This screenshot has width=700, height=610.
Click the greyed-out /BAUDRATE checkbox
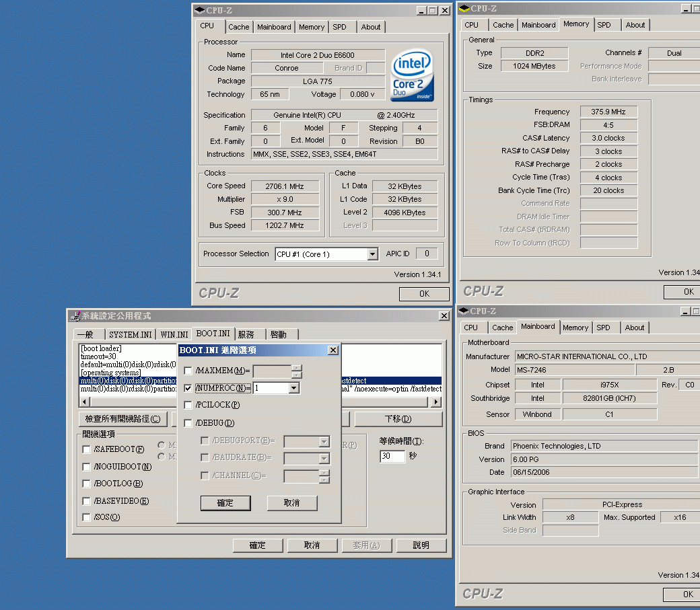(x=205, y=458)
